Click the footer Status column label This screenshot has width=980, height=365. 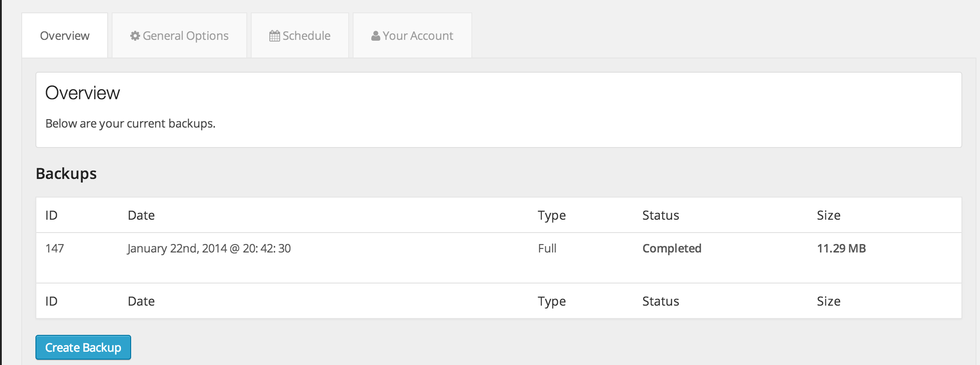click(661, 301)
